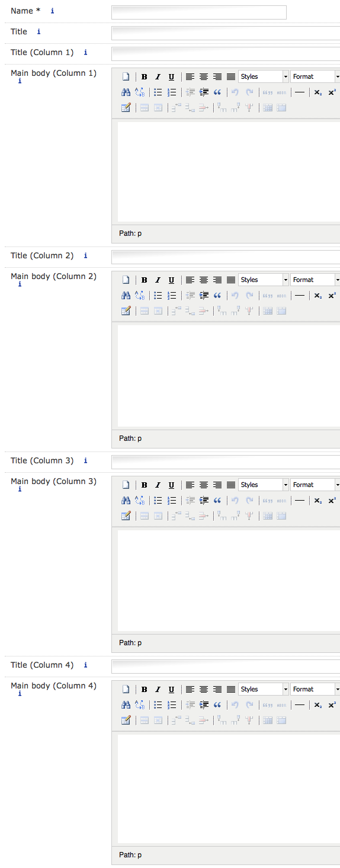The height and width of the screenshot is (868, 340).
Task: Open Styles dropdown in Column 1 editor
Action: coord(264,76)
